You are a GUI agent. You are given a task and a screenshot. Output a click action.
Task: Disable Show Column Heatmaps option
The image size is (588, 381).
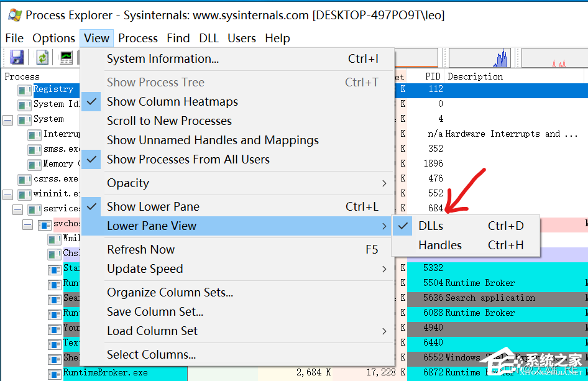coord(172,101)
